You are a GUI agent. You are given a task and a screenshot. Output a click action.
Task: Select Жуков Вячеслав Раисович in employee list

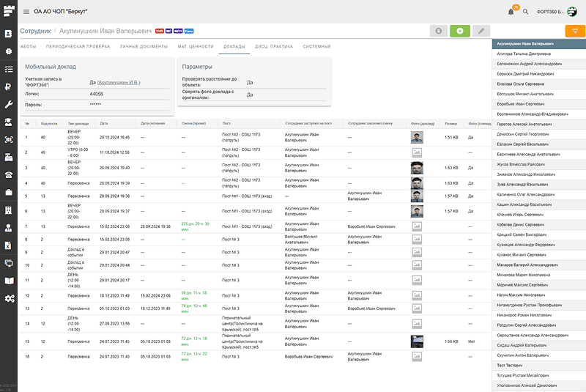539,164
